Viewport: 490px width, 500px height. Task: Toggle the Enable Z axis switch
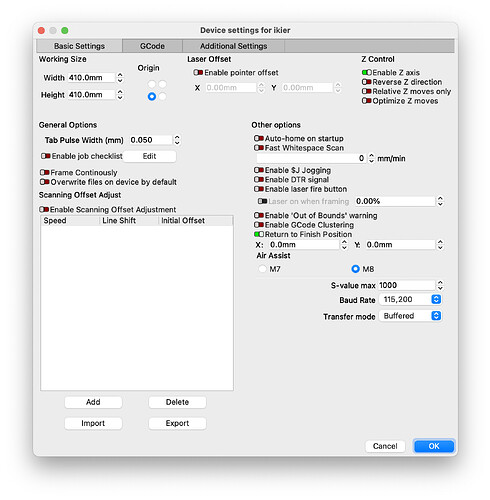point(367,72)
